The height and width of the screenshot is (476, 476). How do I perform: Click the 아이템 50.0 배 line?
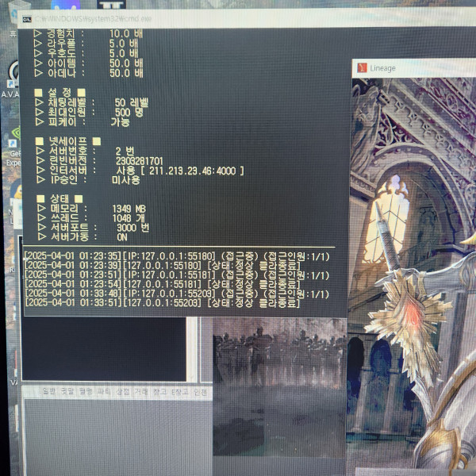(88, 63)
